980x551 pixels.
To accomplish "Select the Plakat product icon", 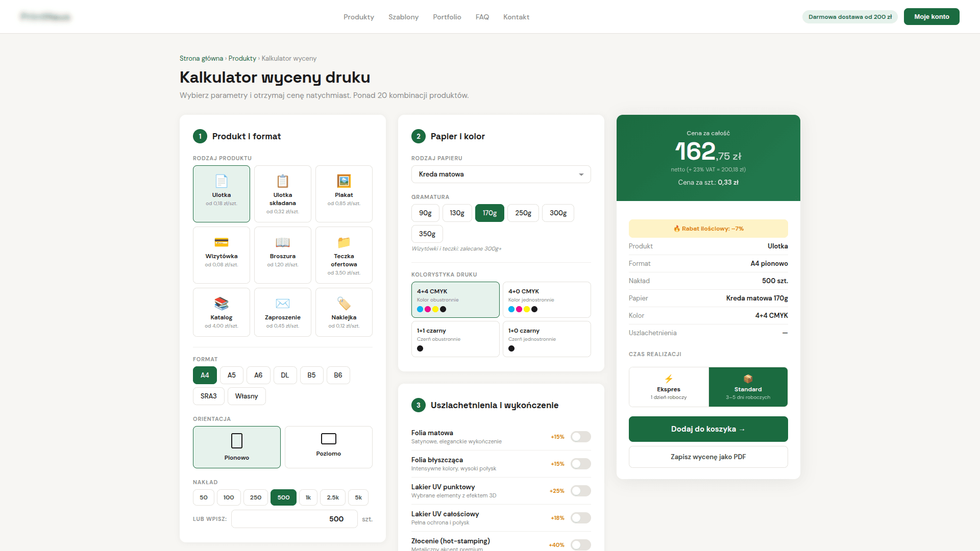I will pyautogui.click(x=344, y=181).
